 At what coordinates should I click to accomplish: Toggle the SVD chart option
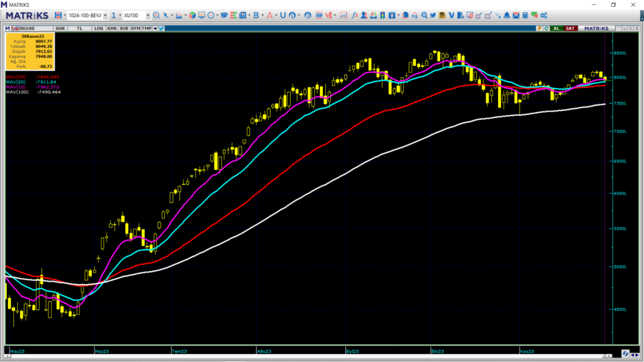[124, 28]
